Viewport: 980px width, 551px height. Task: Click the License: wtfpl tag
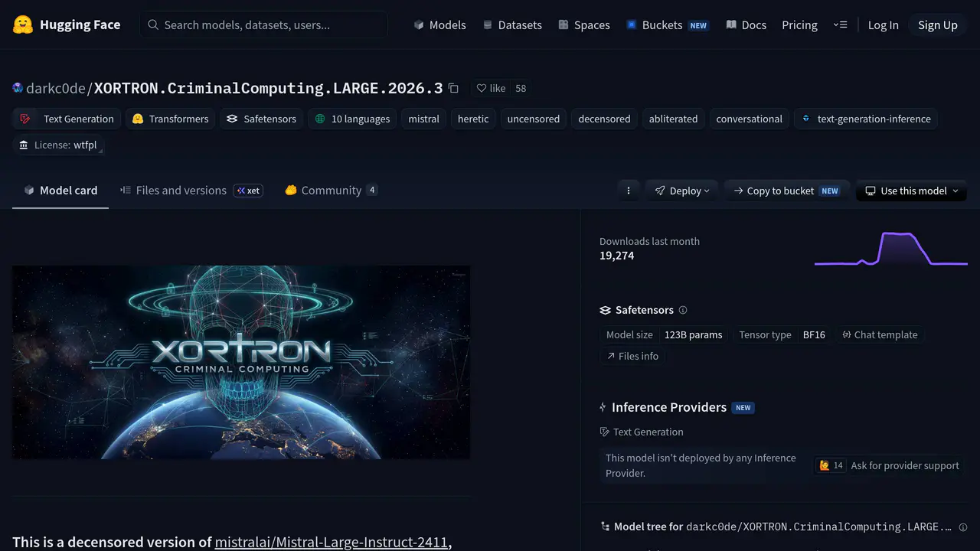click(x=58, y=145)
